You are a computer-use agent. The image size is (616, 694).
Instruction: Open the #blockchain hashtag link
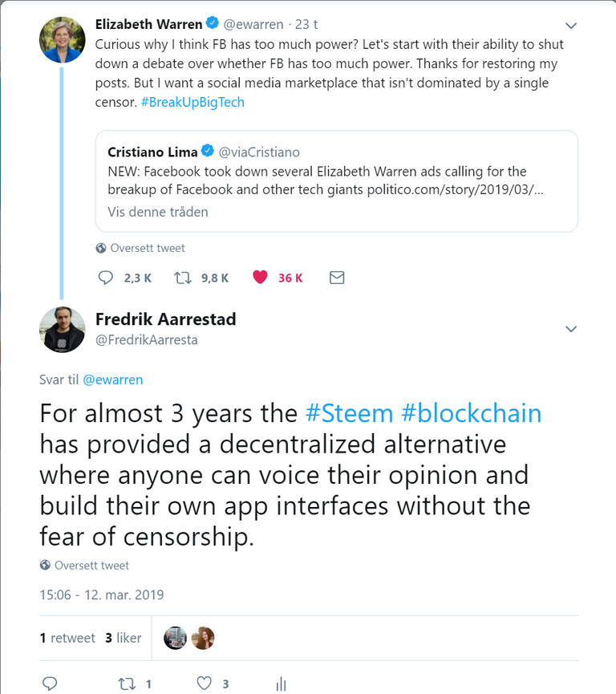(471, 413)
